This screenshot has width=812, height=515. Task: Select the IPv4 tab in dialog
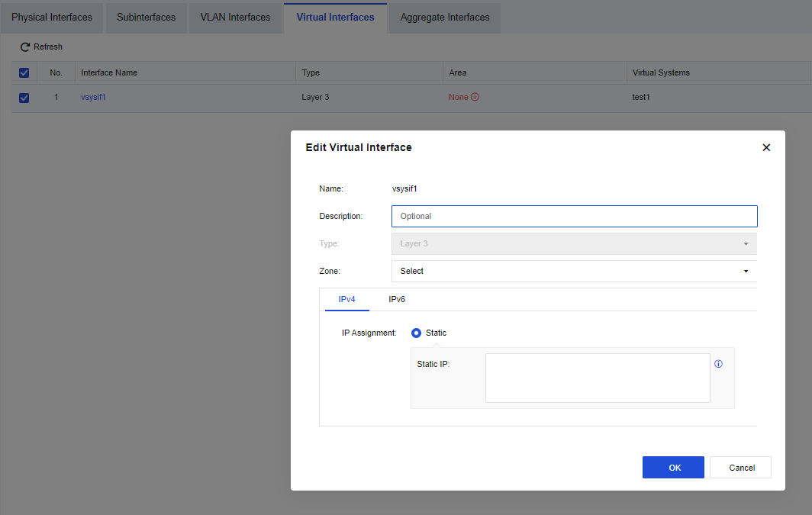coord(347,299)
